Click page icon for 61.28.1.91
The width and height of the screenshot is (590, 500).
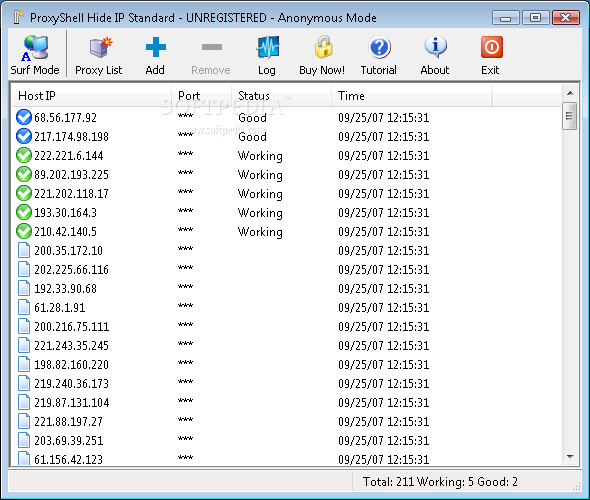tap(24, 307)
